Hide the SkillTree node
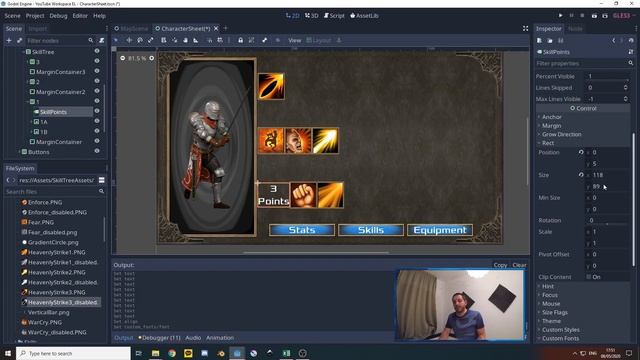The height and width of the screenshot is (360, 640). 97,51
